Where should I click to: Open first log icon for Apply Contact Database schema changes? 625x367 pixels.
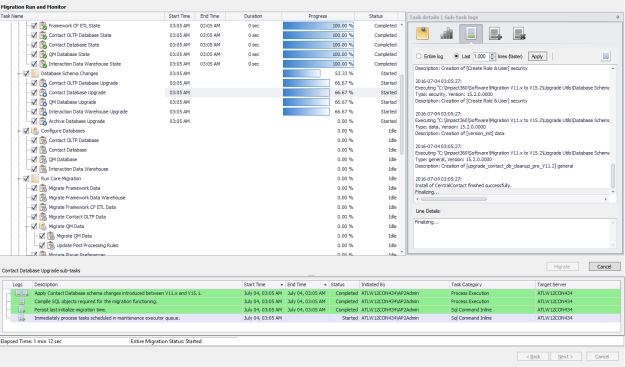pos(18,293)
